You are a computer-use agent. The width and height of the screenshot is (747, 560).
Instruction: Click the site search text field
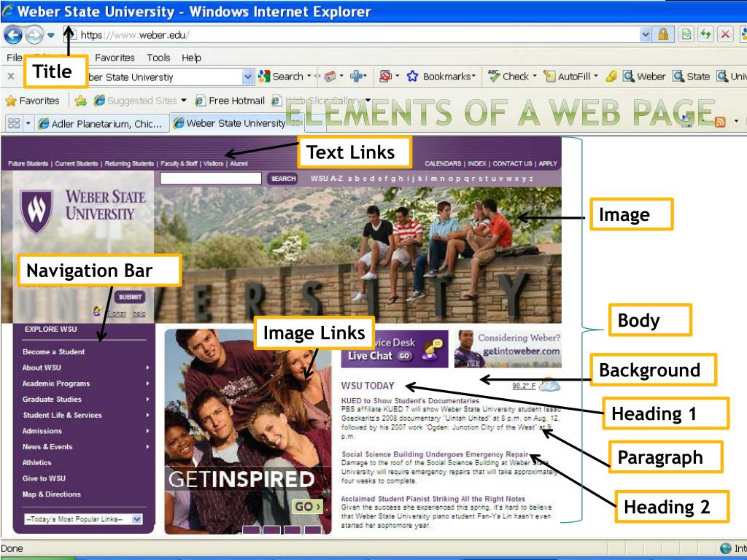pos(211,179)
